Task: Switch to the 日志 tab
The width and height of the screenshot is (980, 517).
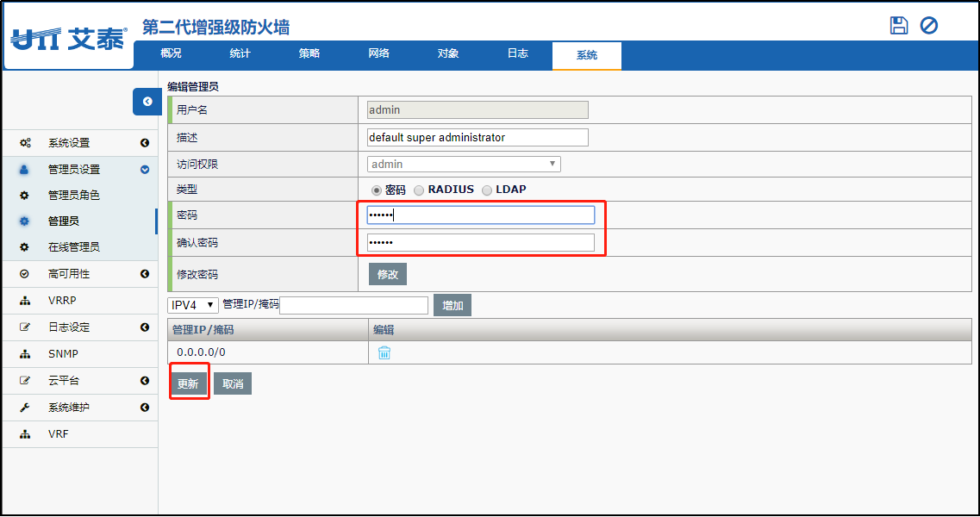Action: click(517, 53)
